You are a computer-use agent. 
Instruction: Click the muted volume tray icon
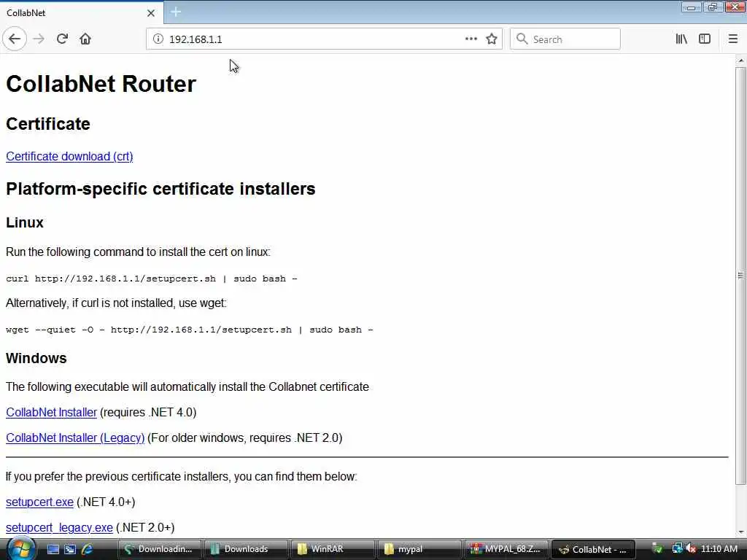click(x=692, y=549)
